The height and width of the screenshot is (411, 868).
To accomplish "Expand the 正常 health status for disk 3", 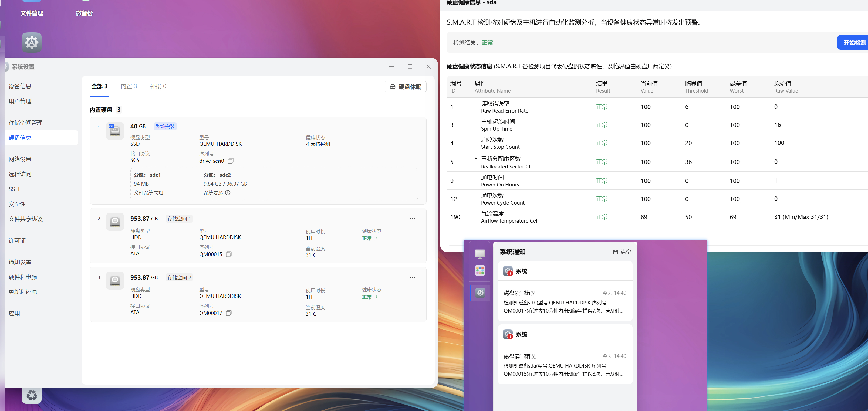I will point(370,297).
